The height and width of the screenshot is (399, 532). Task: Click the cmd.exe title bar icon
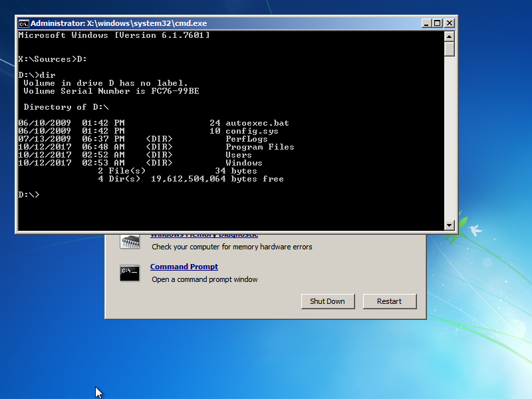[x=24, y=23]
